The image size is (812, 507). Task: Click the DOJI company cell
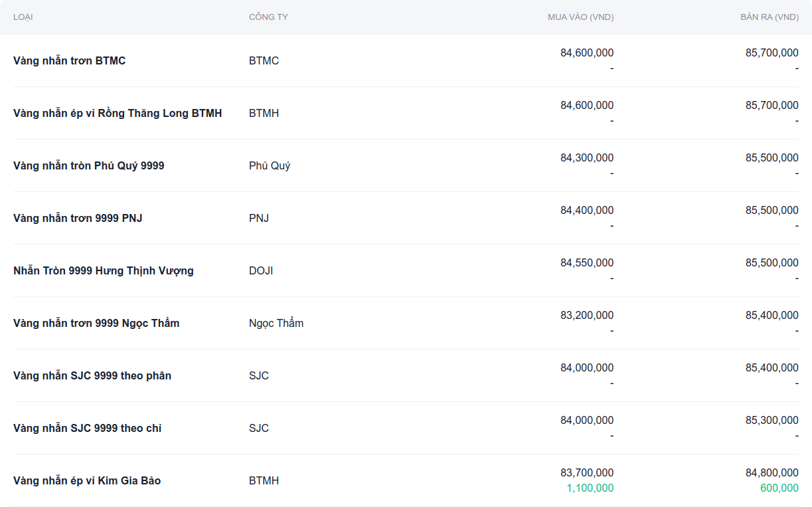(x=261, y=270)
